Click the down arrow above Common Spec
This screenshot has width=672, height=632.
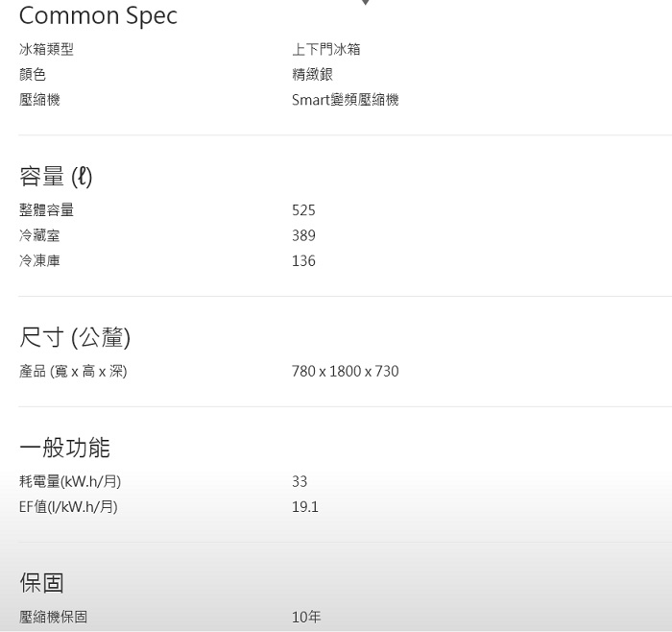365,2
